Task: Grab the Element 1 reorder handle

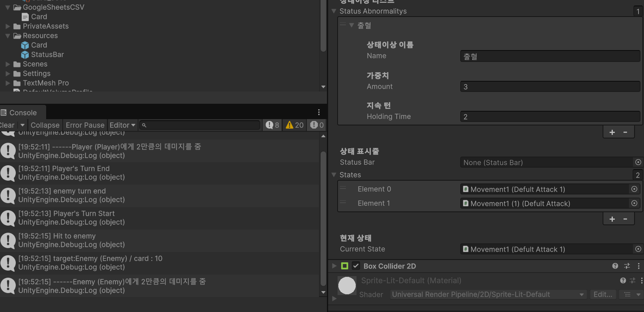Action: (x=343, y=203)
